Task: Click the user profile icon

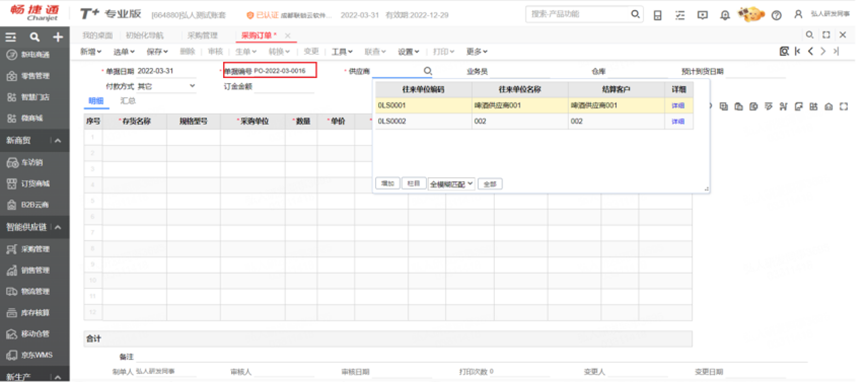Action: click(x=798, y=14)
